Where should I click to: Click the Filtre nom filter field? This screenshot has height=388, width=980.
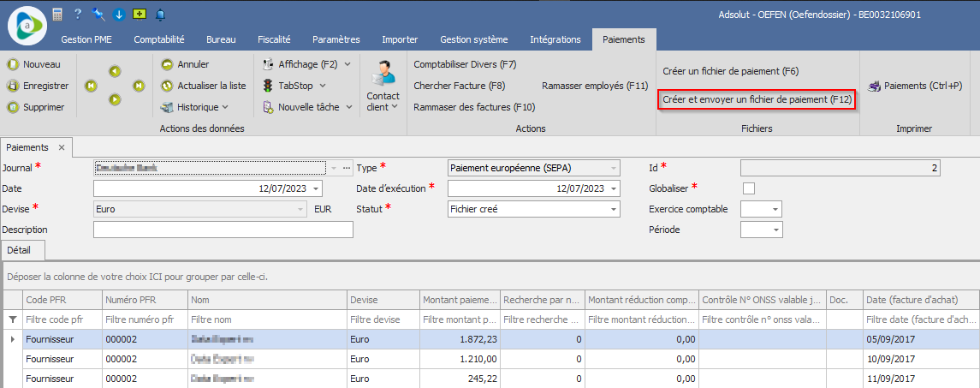click(267, 319)
